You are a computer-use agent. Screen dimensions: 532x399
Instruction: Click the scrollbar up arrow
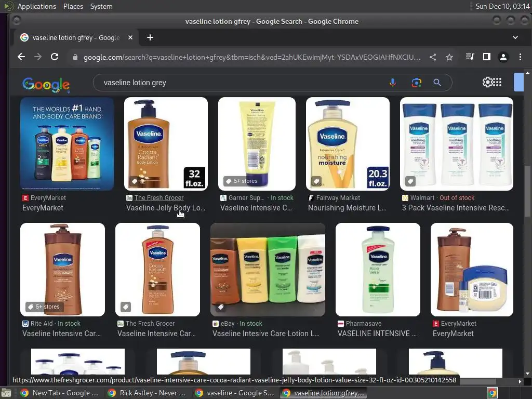click(x=527, y=73)
